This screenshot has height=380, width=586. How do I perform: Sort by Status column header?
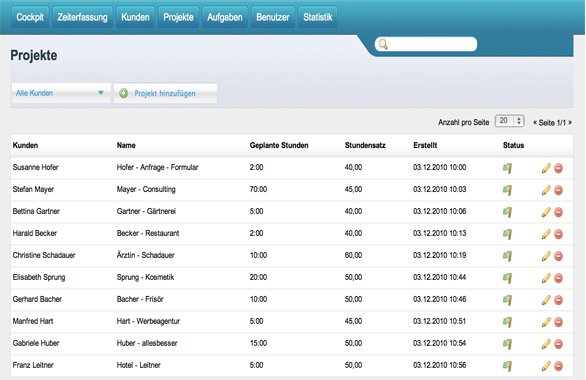coord(513,145)
